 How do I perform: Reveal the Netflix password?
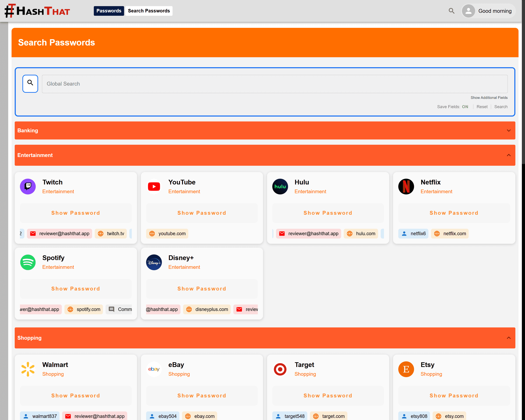coord(454,213)
